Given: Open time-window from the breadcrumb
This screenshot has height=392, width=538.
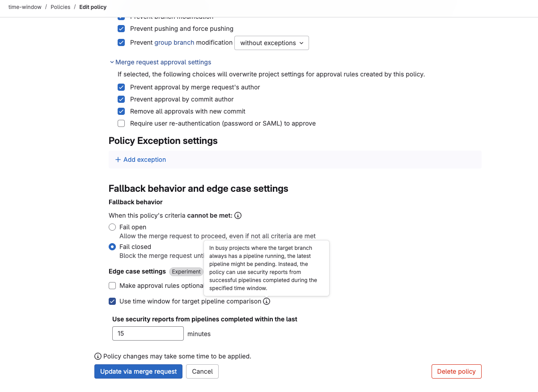Looking at the screenshot, I should pyautogui.click(x=25, y=7).
